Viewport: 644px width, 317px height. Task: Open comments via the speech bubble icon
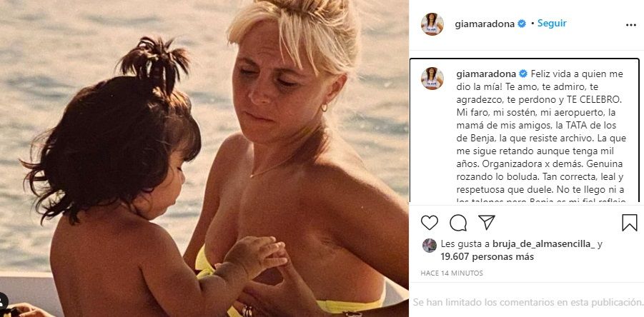458,223
